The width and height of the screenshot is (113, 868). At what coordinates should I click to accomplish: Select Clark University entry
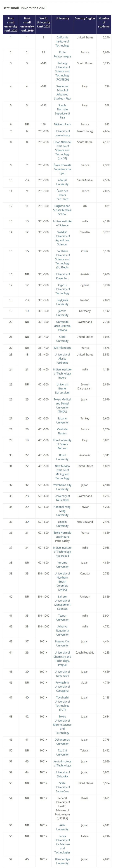[62, 339]
